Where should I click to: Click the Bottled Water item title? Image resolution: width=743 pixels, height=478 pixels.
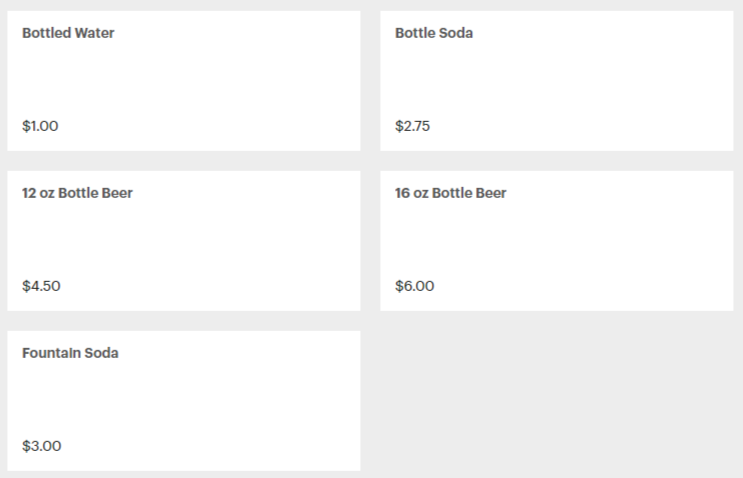(68, 33)
